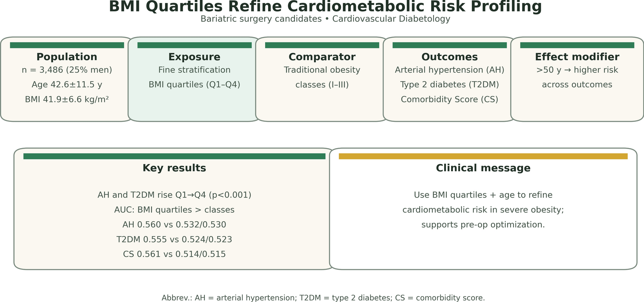Click the green bar above Population heading
Screen dimensions: 644x302
click(67, 45)
